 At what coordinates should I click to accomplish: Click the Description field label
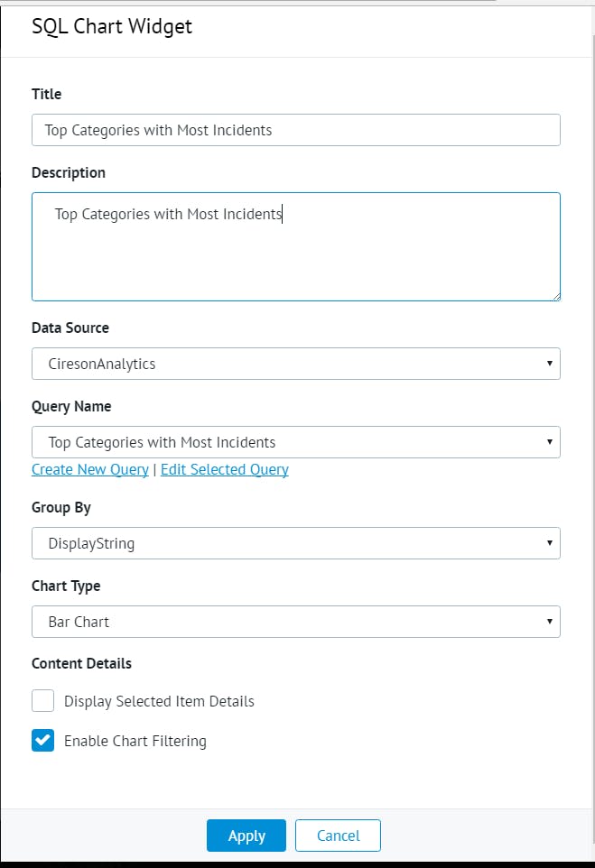pos(69,172)
